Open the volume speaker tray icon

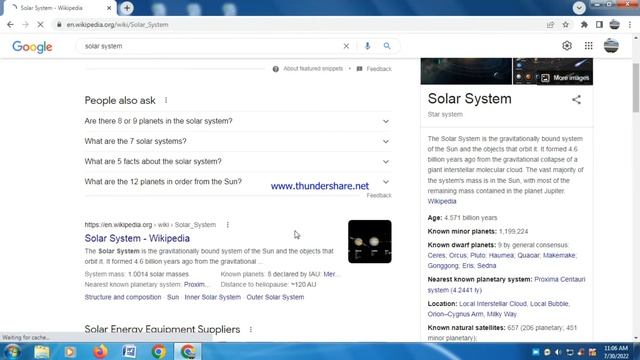[558, 352]
